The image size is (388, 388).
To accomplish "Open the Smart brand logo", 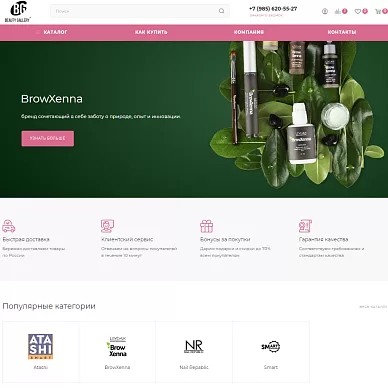I will point(271,347).
